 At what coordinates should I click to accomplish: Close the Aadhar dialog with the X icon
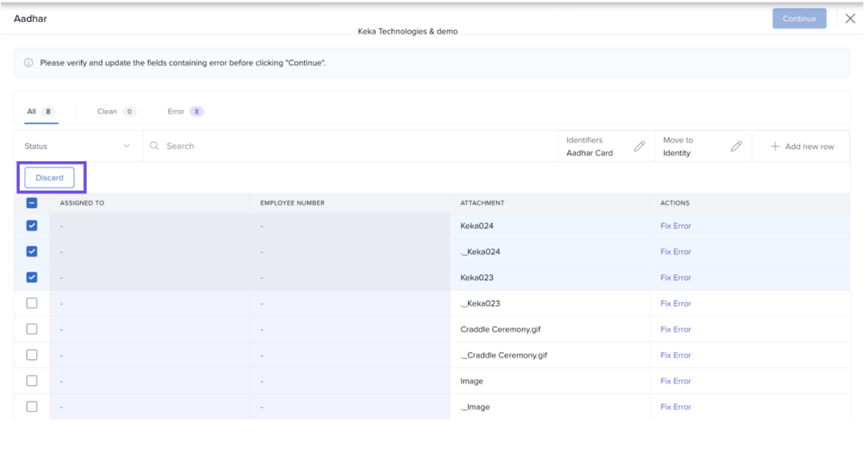850,19
